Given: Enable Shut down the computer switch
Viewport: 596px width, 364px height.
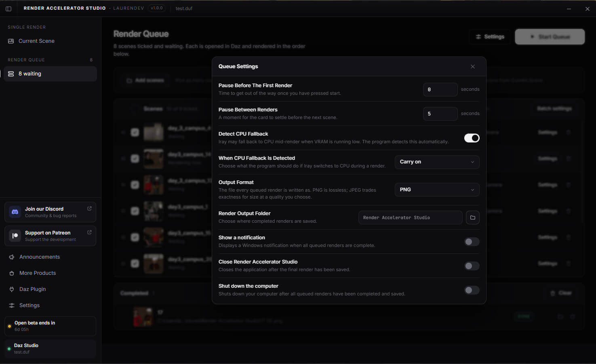Looking at the screenshot, I should tap(472, 290).
